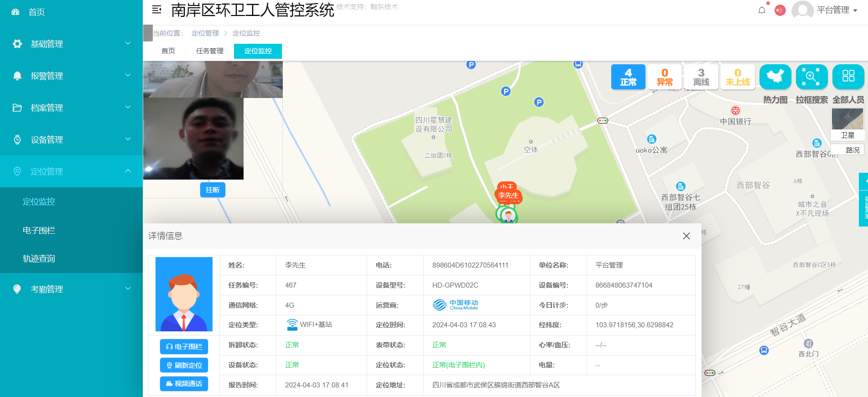Open the 热力图 heat map icon
This screenshot has height=397, width=868.
click(x=775, y=77)
